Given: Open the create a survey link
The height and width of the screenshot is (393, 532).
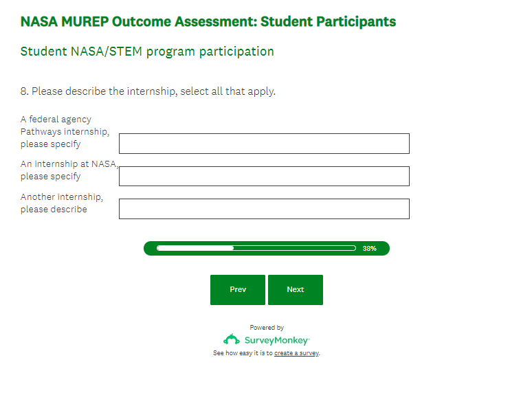Looking at the screenshot, I should coord(296,353).
